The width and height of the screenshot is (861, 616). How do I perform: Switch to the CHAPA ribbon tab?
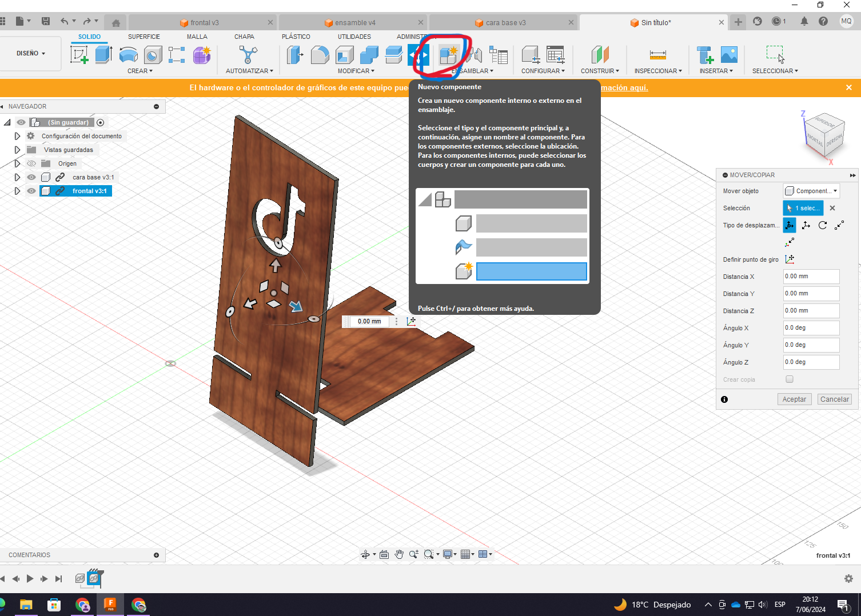click(x=244, y=37)
